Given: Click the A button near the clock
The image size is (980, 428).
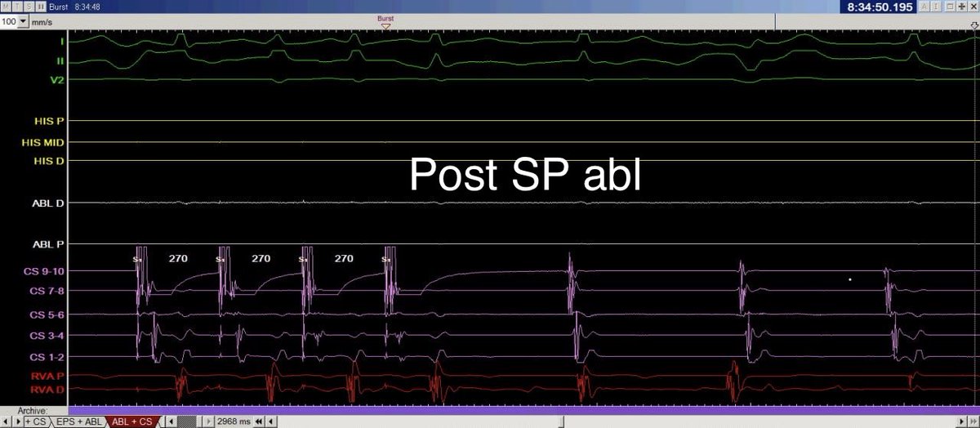Looking at the screenshot, I should click(924, 7).
